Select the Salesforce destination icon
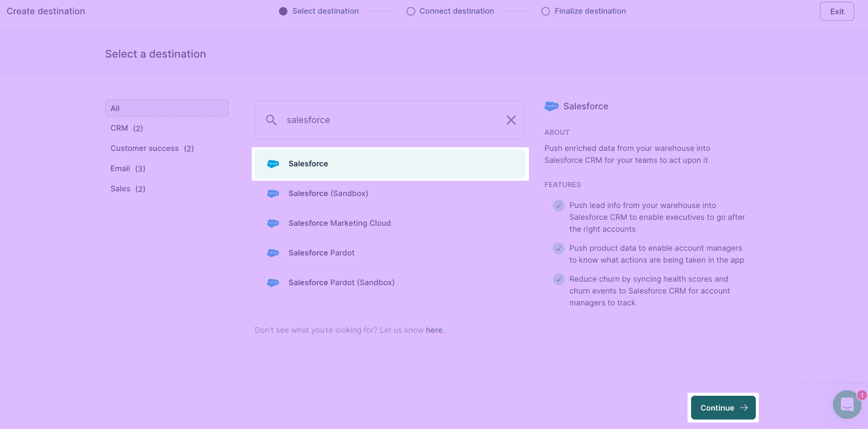Viewport: 868px width, 429px height. (273, 163)
